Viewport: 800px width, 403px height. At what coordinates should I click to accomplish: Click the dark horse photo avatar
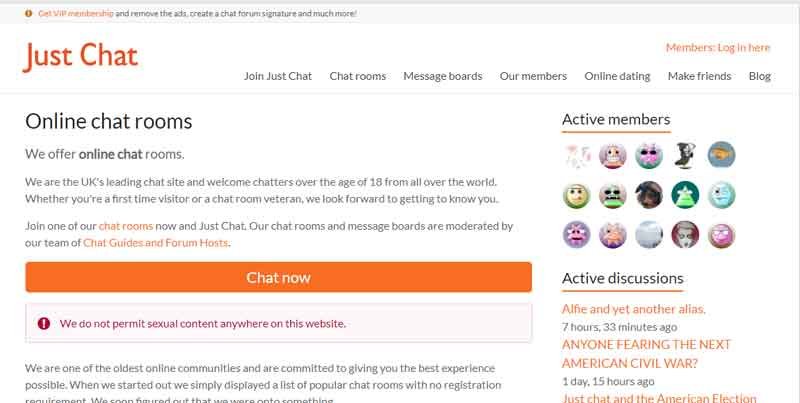pyautogui.click(x=649, y=195)
